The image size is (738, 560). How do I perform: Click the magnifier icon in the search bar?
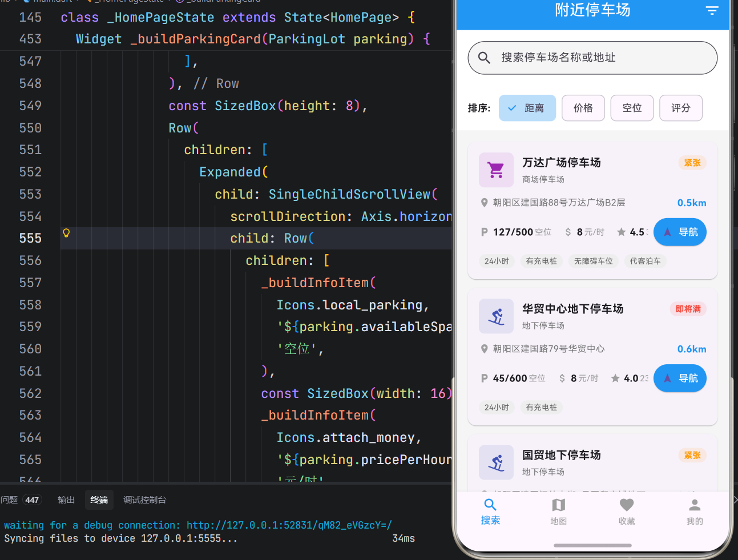pos(484,58)
